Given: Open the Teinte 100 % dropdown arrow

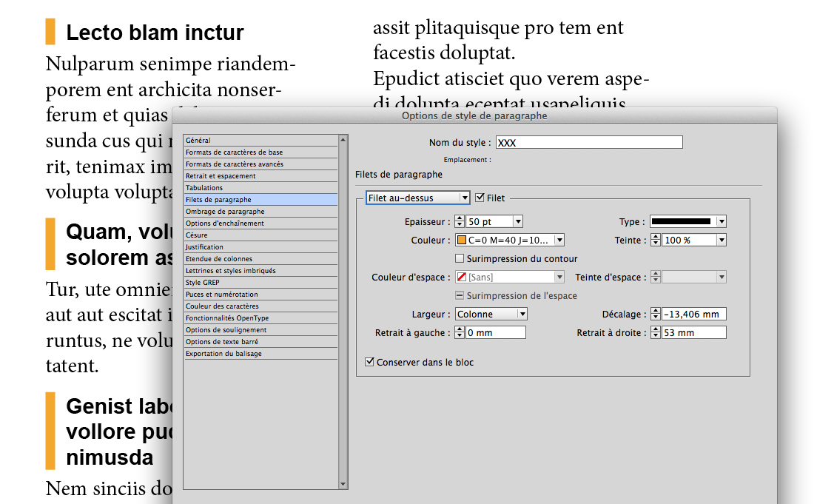Looking at the screenshot, I should 721,241.
